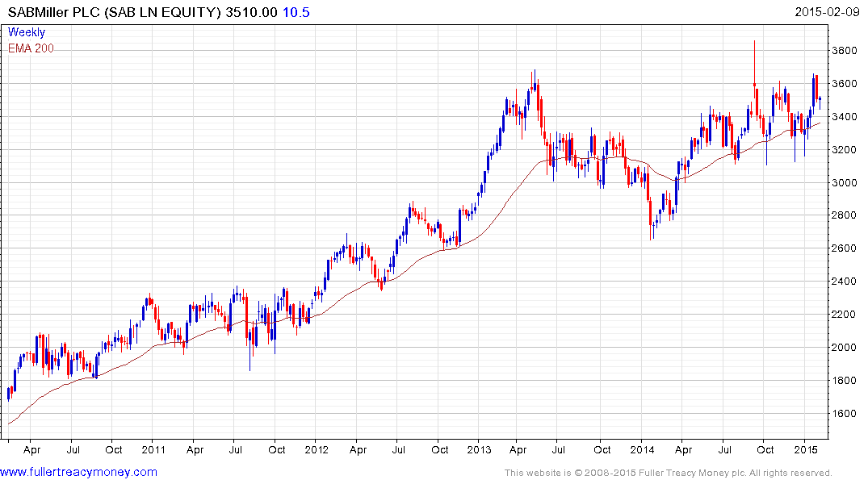868x484 pixels.
Task: Click the SABMiller PLC chart title
Action: coord(115,11)
